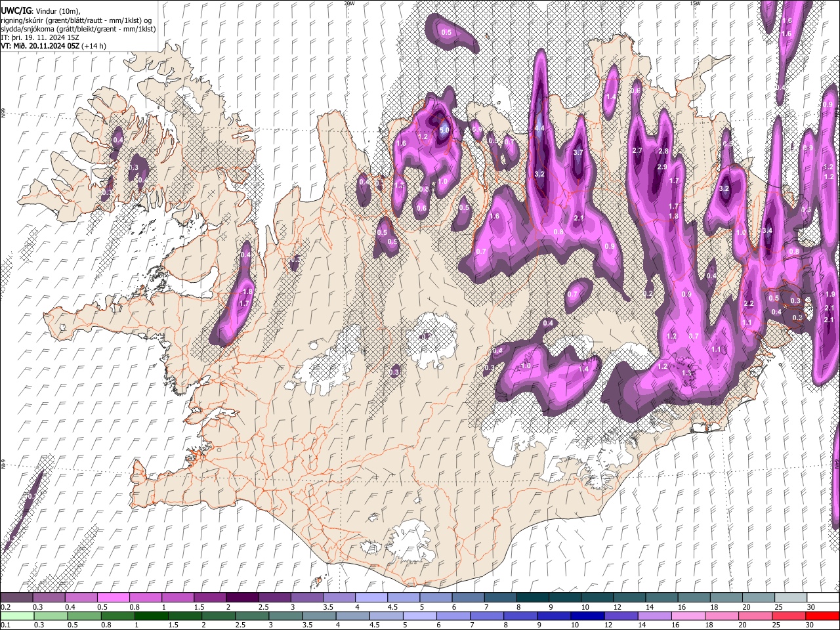Pick the upper legend swatch between 25 and 30
Image resolution: width=840 pixels, height=630 pixels.
(790, 598)
